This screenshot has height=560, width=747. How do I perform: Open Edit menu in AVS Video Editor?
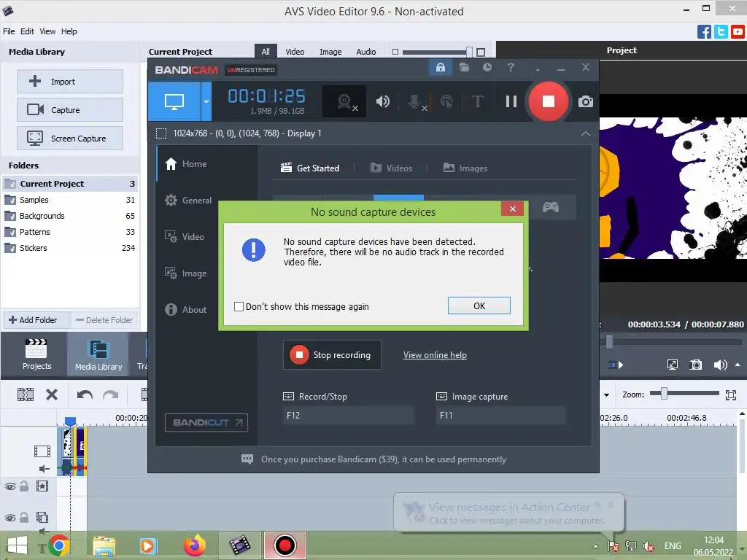point(27,31)
